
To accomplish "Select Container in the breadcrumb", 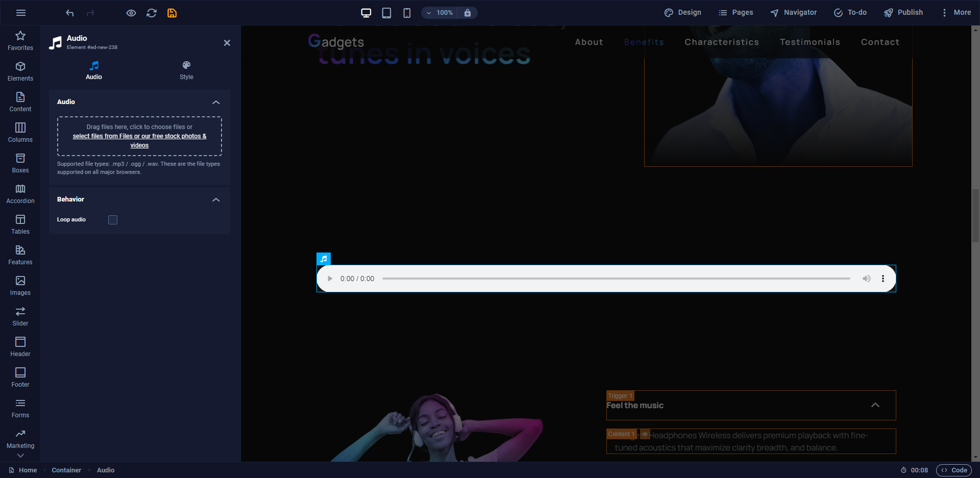I will (66, 470).
